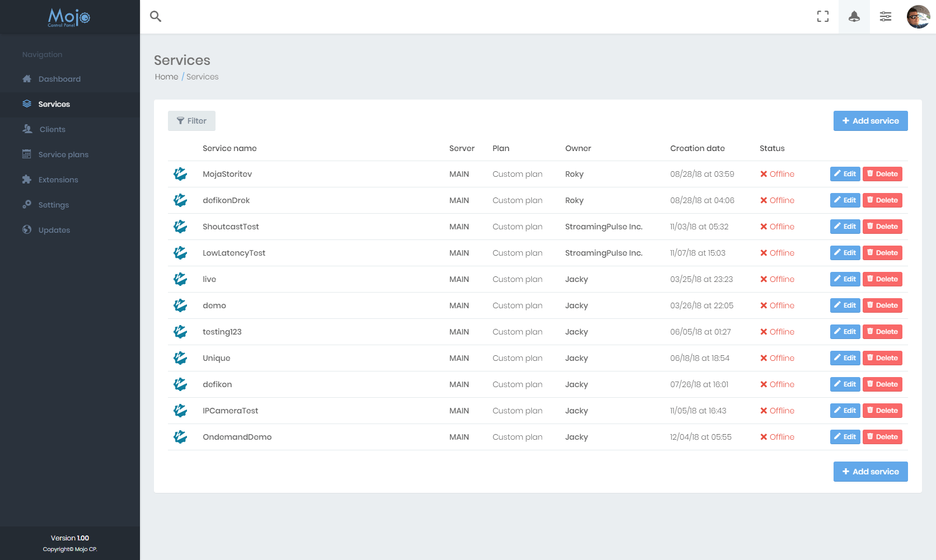Select the Extensions wrench icon
Image resolution: width=936 pixels, height=560 pixels.
coord(26,179)
